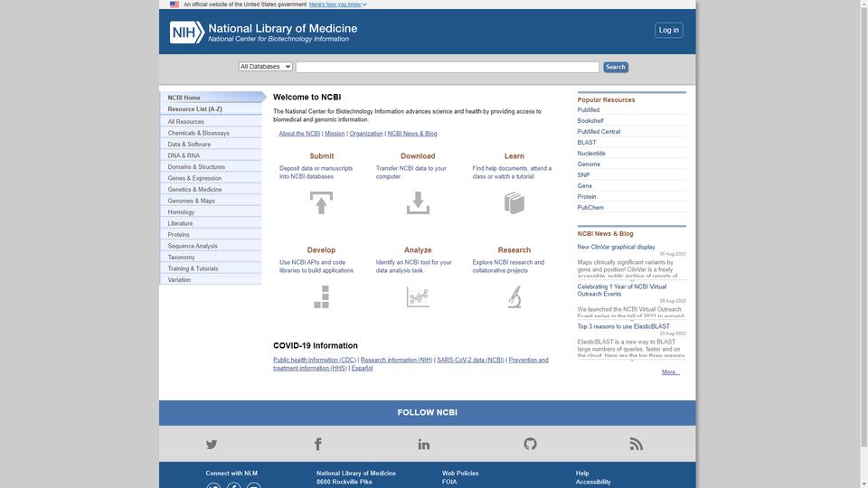Select Genomes & Maps in sidebar

[211, 201]
